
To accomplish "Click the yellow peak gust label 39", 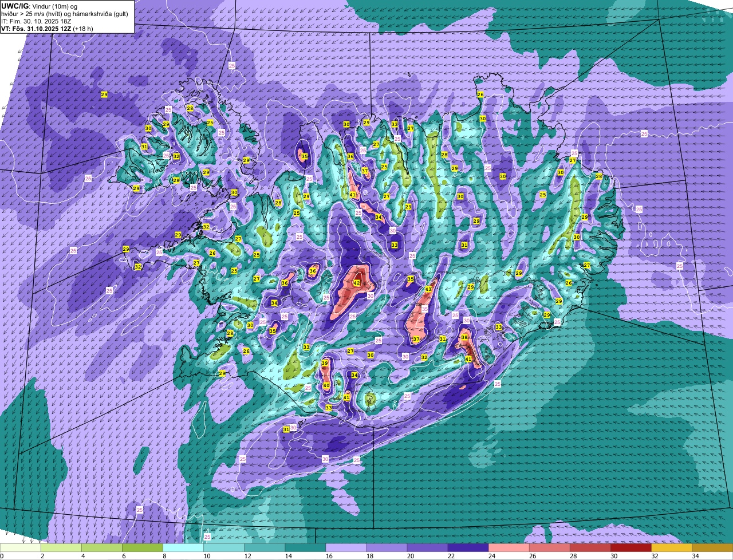I will coord(325,364).
